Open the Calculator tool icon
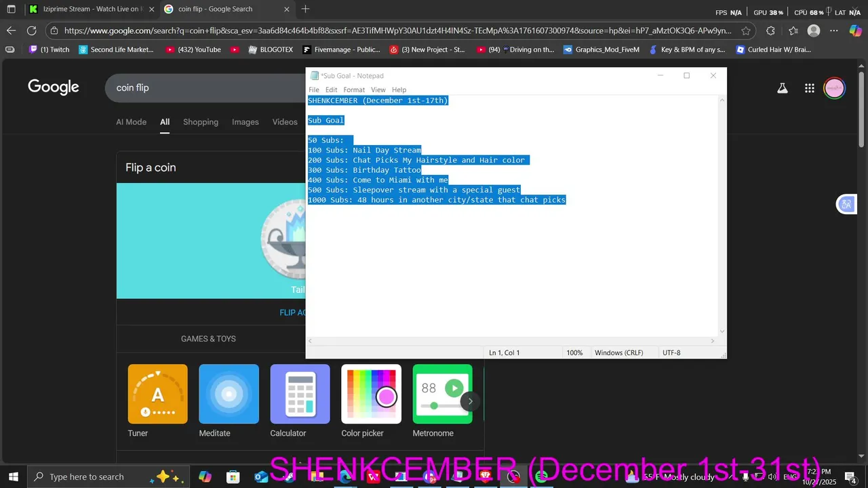Image resolution: width=868 pixels, height=488 pixels. click(x=300, y=394)
